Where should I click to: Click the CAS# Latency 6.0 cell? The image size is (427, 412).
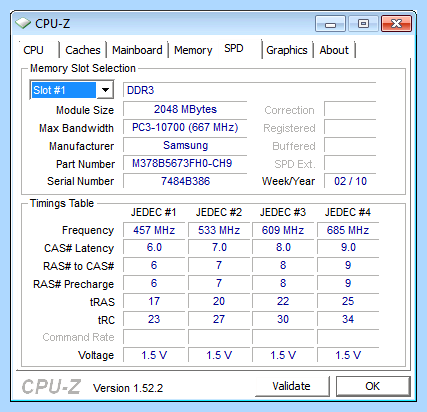point(154,247)
